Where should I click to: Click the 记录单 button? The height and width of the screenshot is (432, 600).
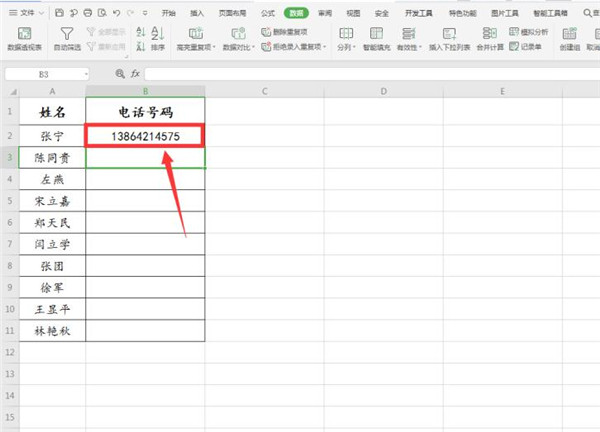tap(525, 47)
